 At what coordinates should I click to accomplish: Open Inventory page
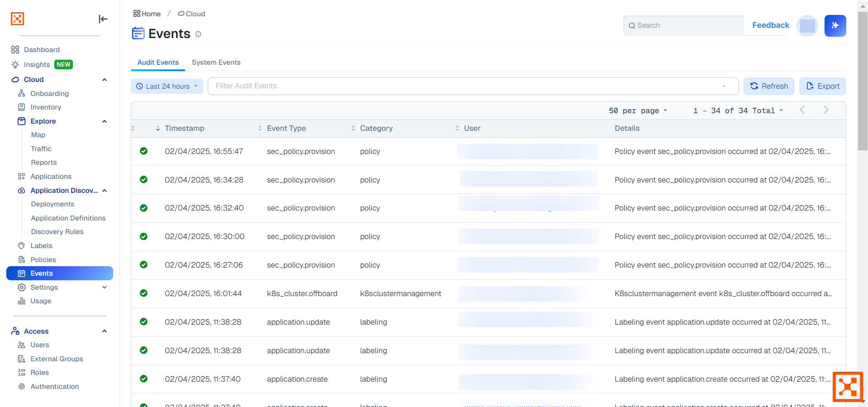45,107
